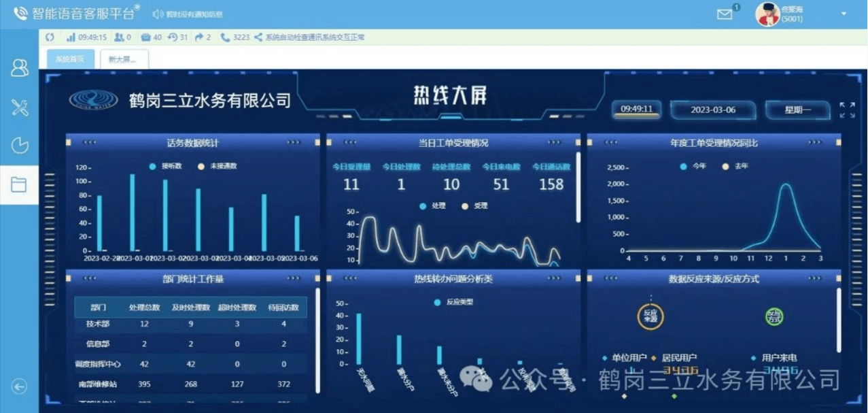
Task: Click the speaker notification icon in header
Action: tap(157, 14)
